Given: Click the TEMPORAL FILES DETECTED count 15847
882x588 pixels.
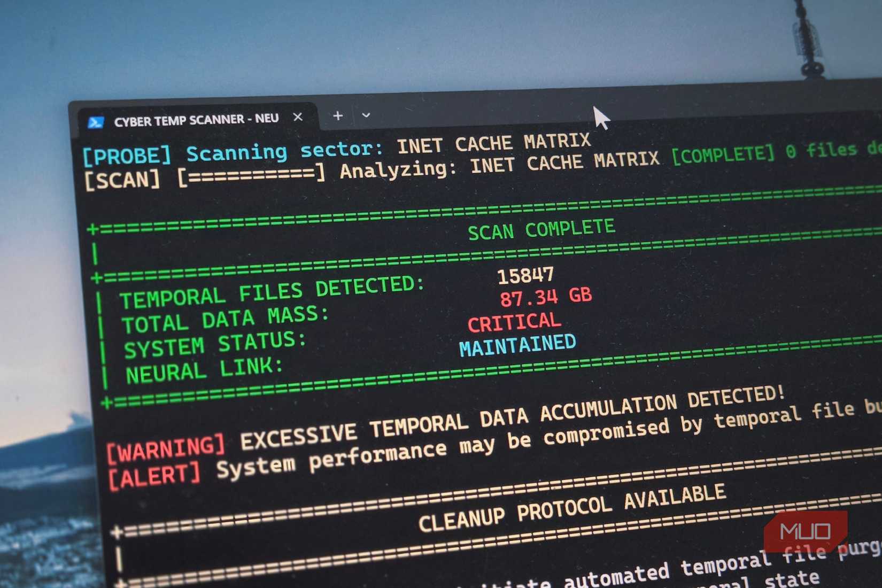Looking at the screenshot, I should (x=526, y=275).
